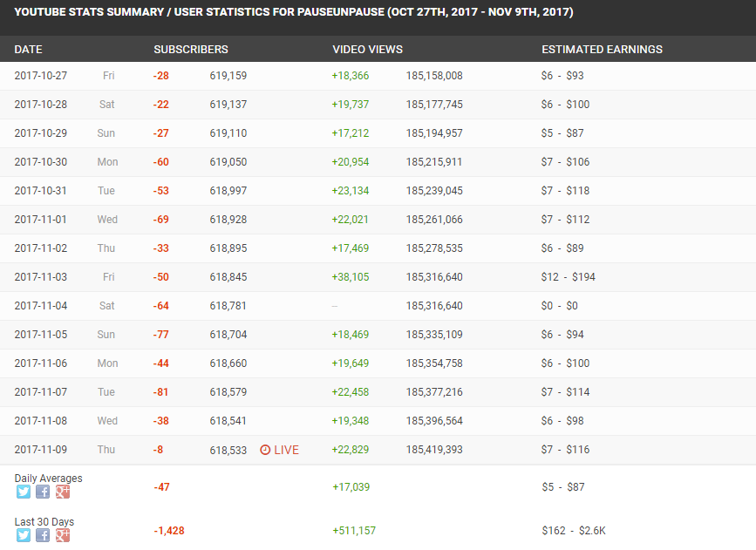Click the 2017-11-03 date row

[x=378, y=277]
